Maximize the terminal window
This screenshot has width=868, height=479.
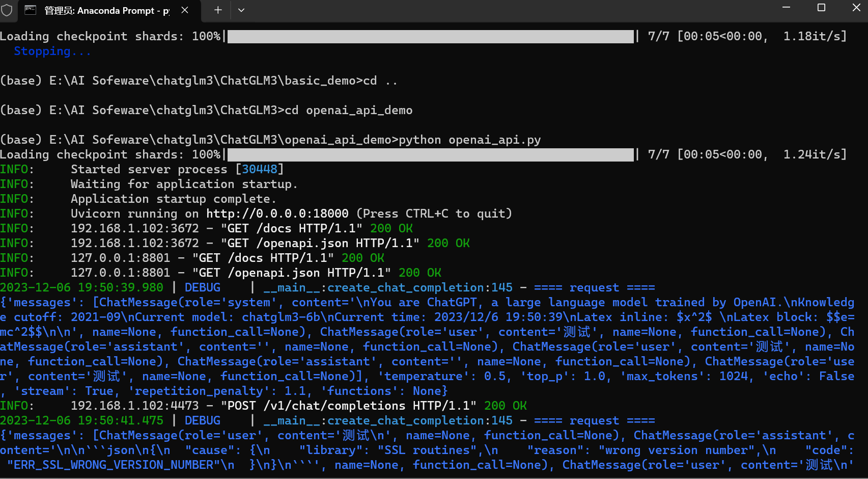[821, 8]
